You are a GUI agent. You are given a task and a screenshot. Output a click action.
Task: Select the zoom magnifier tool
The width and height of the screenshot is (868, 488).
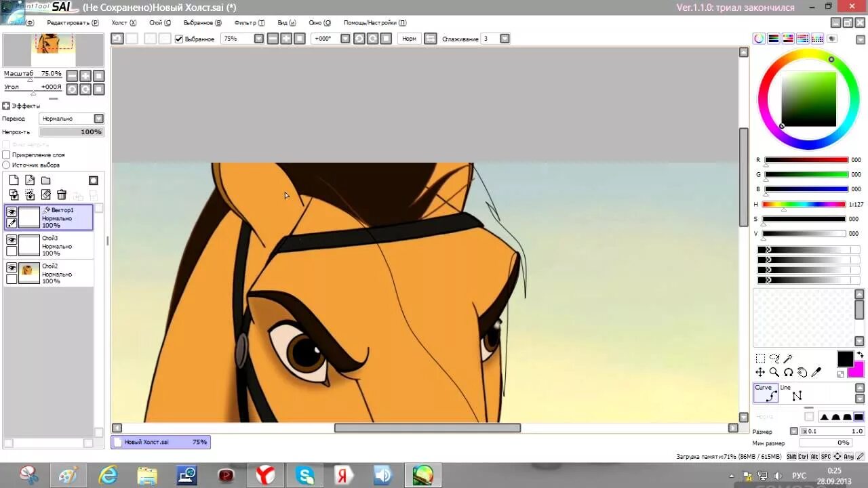(774, 372)
